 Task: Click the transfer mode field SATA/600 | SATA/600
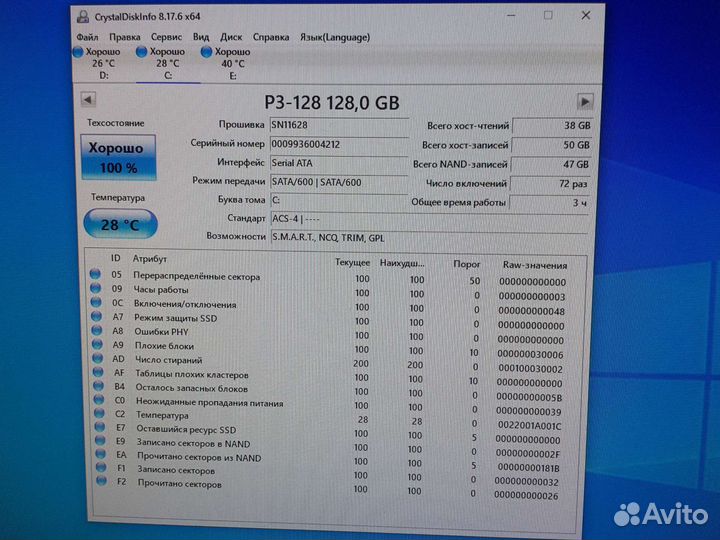(x=339, y=182)
